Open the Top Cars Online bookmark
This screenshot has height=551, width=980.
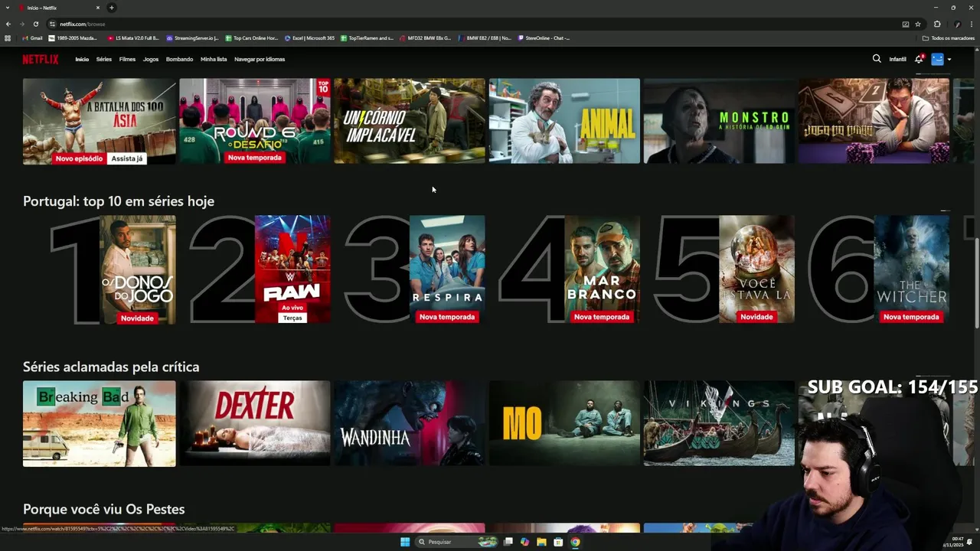point(252,37)
